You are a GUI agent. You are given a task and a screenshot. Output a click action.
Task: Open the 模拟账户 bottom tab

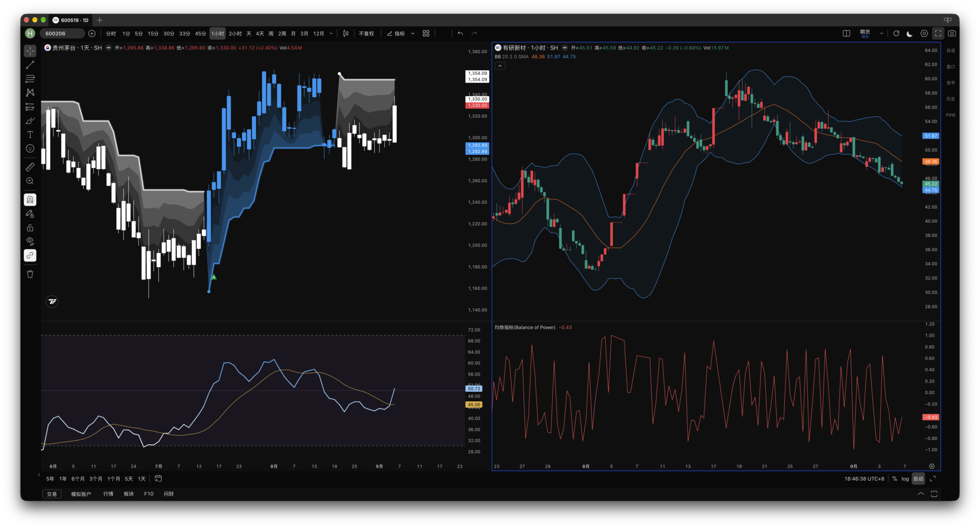point(81,494)
